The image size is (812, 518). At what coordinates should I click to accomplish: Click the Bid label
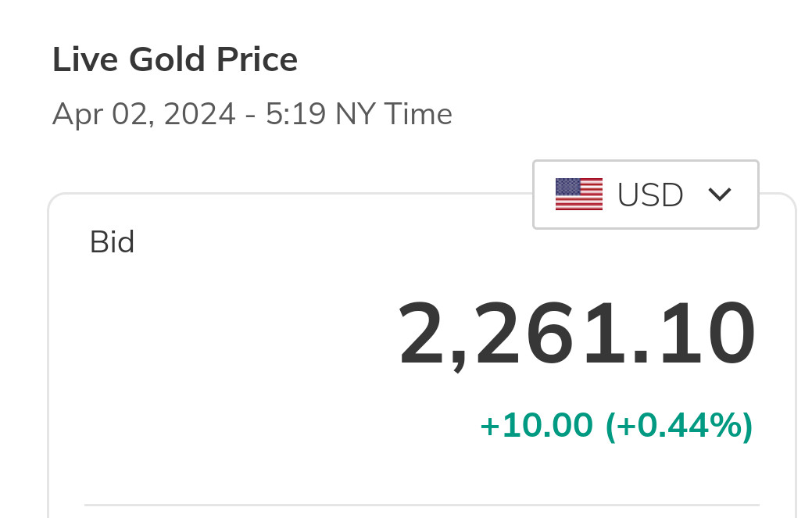pyautogui.click(x=113, y=242)
